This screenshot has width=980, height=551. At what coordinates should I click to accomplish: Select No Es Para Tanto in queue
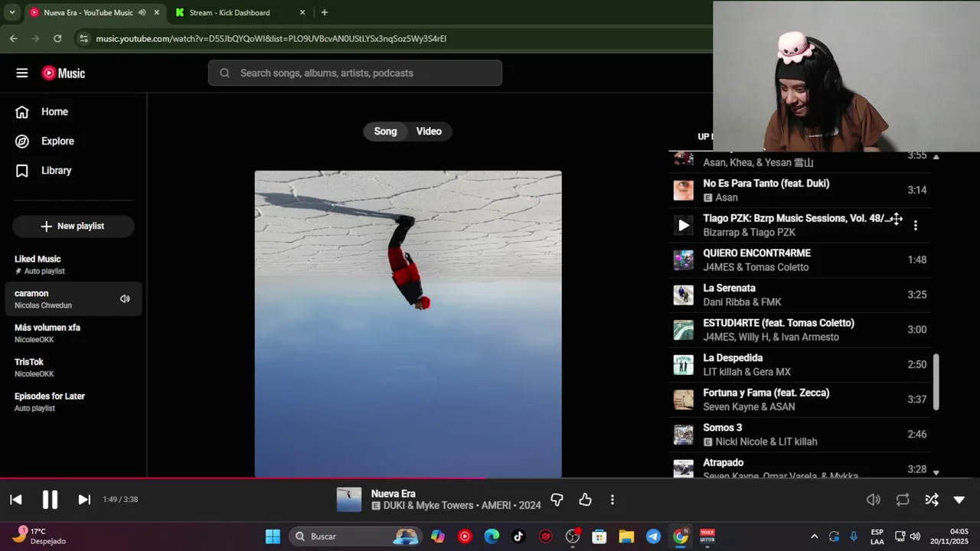tap(800, 190)
